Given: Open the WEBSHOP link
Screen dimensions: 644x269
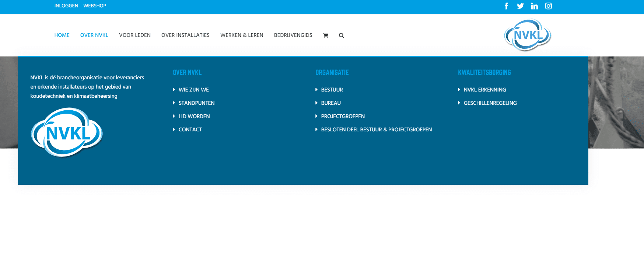Looking at the screenshot, I should pyautogui.click(x=95, y=6).
